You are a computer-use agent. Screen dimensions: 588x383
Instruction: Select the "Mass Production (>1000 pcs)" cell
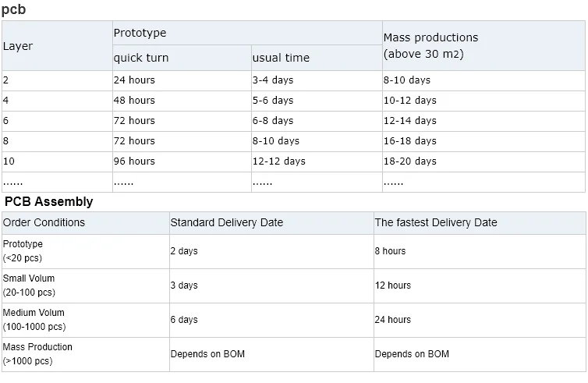37,354
